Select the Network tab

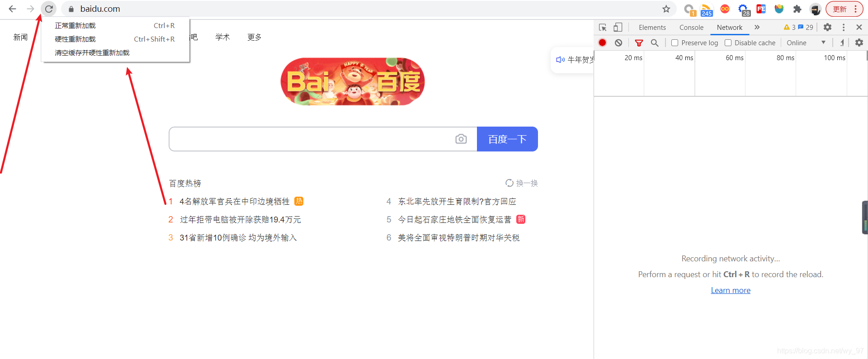(x=729, y=28)
